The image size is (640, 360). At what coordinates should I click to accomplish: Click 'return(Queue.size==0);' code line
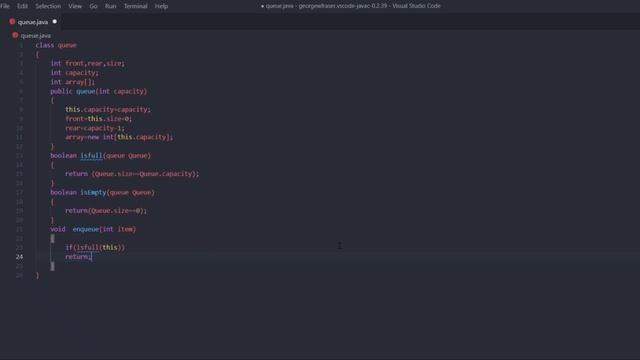(x=106, y=211)
